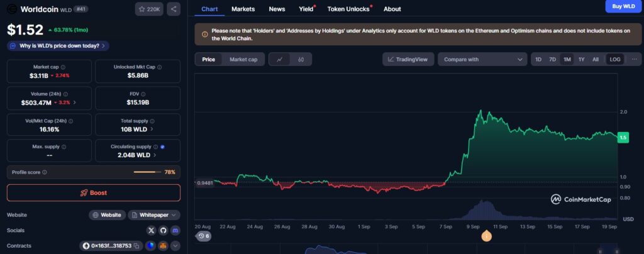Expand Circulating supply 2.04B WLD chevron
Screen dimensions: 644x254
(155, 155)
